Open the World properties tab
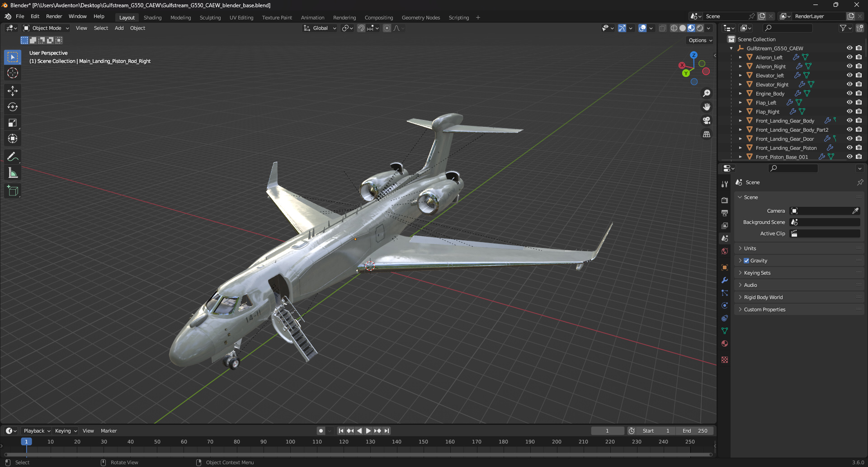Image resolution: width=868 pixels, height=467 pixels. (x=725, y=251)
